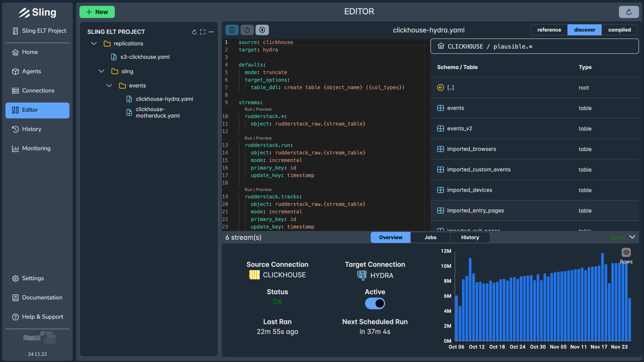Open Settings in the sidebar
This screenshot has width=644, height=362.
click(37, 278)
